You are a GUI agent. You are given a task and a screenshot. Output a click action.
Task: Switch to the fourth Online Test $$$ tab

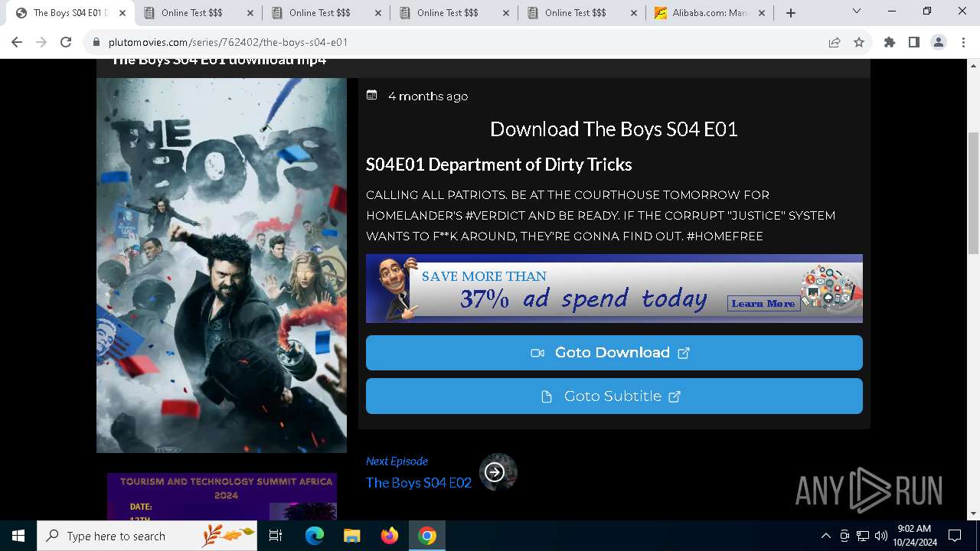[x=581, y=13]
